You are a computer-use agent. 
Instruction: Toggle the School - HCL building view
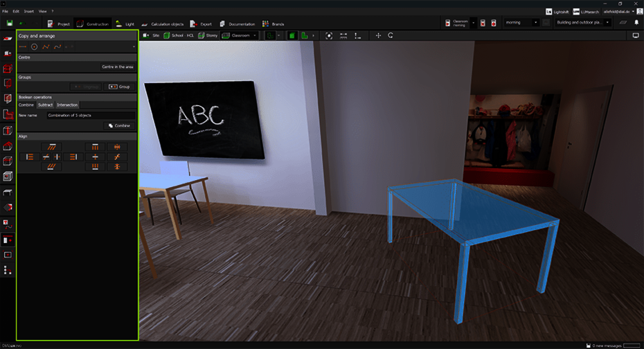tap(179, 35)
